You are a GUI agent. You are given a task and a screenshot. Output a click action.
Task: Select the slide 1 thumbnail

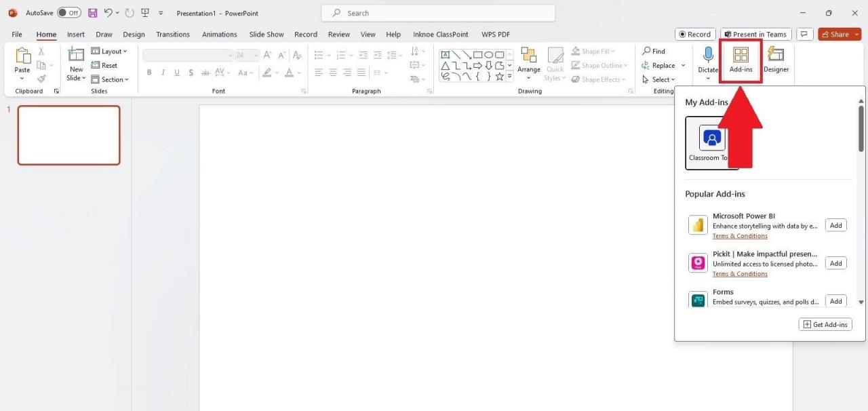pos(68,135)
